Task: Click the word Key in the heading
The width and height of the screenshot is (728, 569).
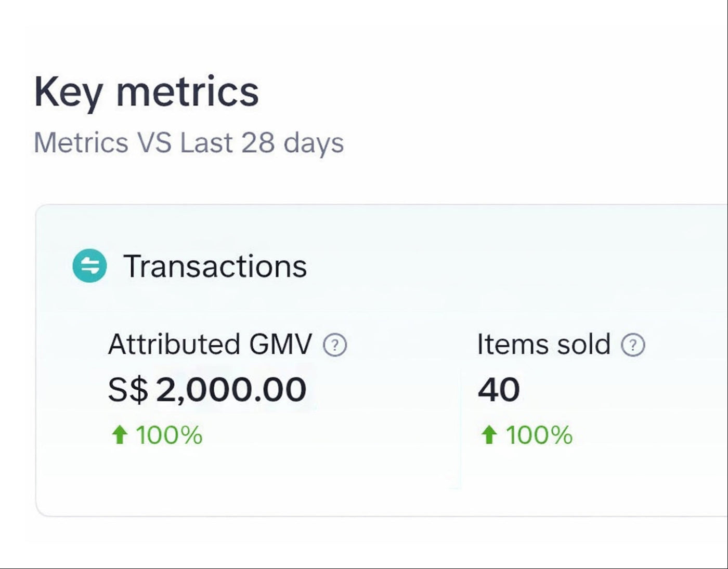Action: point(68,92)
